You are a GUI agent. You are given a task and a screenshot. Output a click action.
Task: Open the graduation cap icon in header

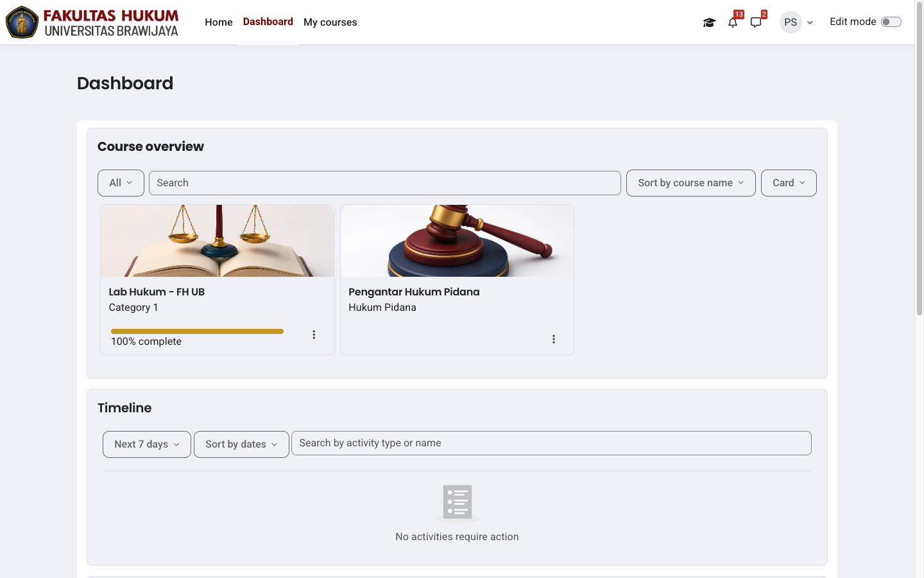pos(709,22)
